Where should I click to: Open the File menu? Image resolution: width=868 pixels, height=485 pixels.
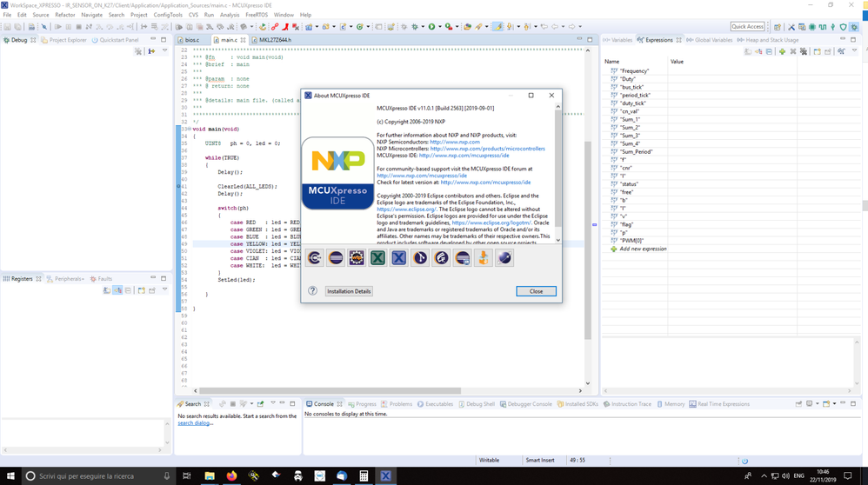(x=7, y=15)
